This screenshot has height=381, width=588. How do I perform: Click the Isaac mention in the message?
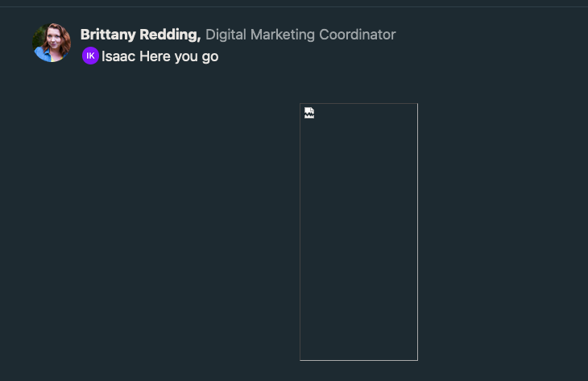coord(118,56)
